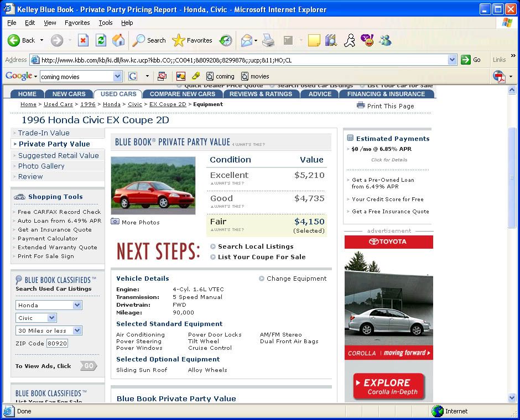Click the green Go arrow button

coord(466,60)
